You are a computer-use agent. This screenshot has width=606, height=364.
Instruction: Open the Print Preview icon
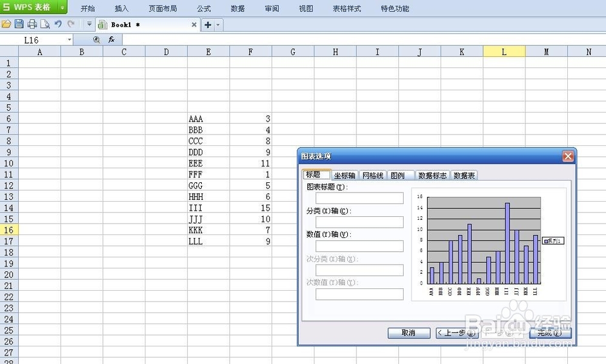pyautogui.click(x=45, y=24)
